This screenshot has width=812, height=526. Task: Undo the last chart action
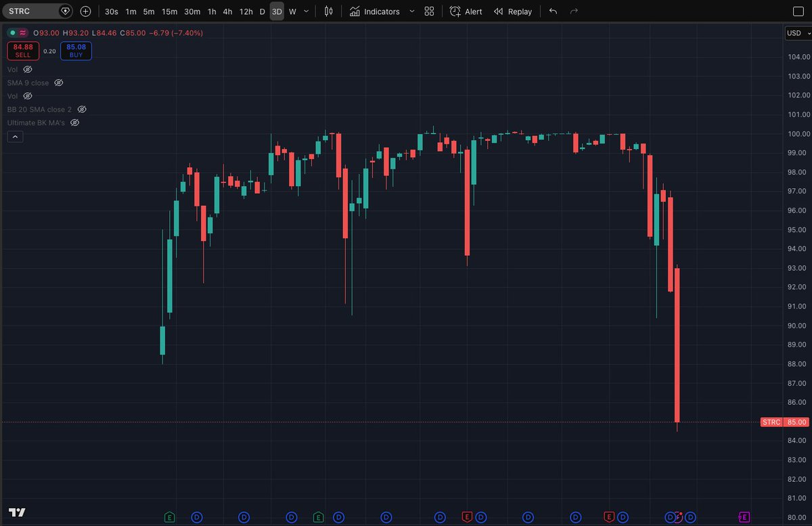[553, 12]
